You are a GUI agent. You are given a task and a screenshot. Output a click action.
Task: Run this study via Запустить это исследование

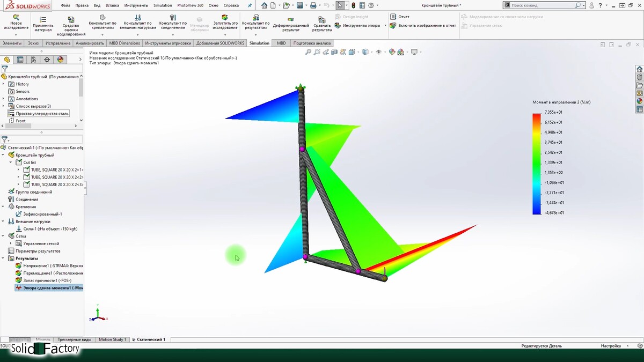(225, 18)
